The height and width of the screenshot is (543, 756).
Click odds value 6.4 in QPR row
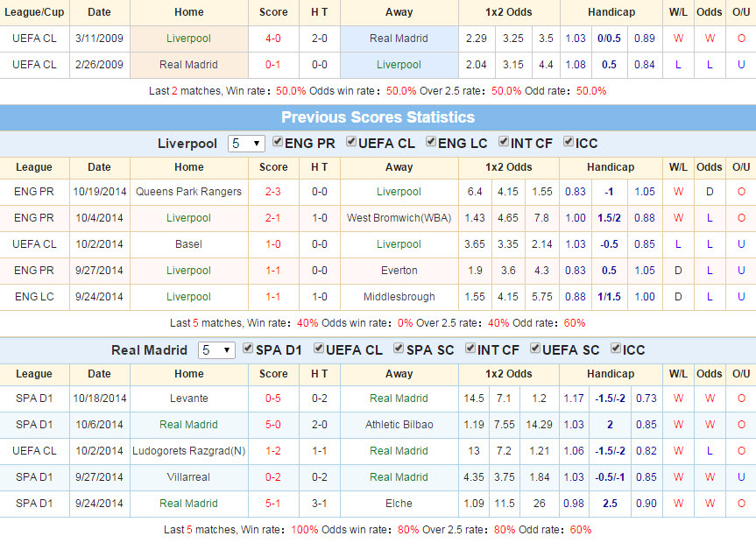pyautogui.click(x=475, y=192)
